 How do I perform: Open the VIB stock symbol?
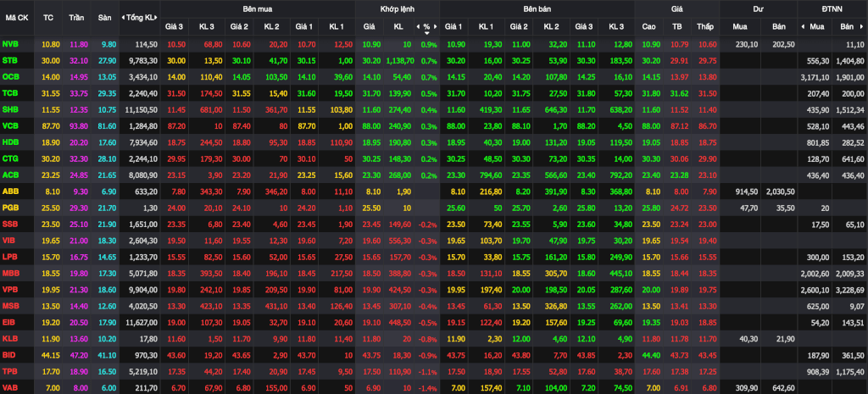pos(8,241)
